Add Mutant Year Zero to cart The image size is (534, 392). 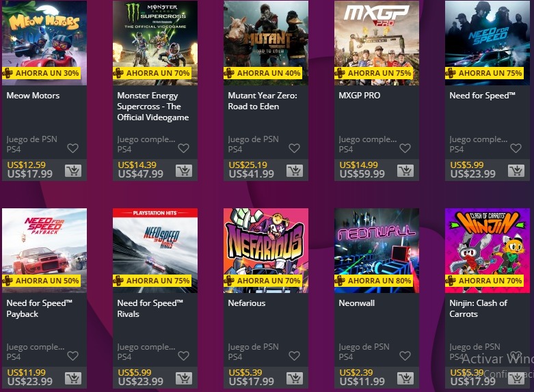point(295,171)
